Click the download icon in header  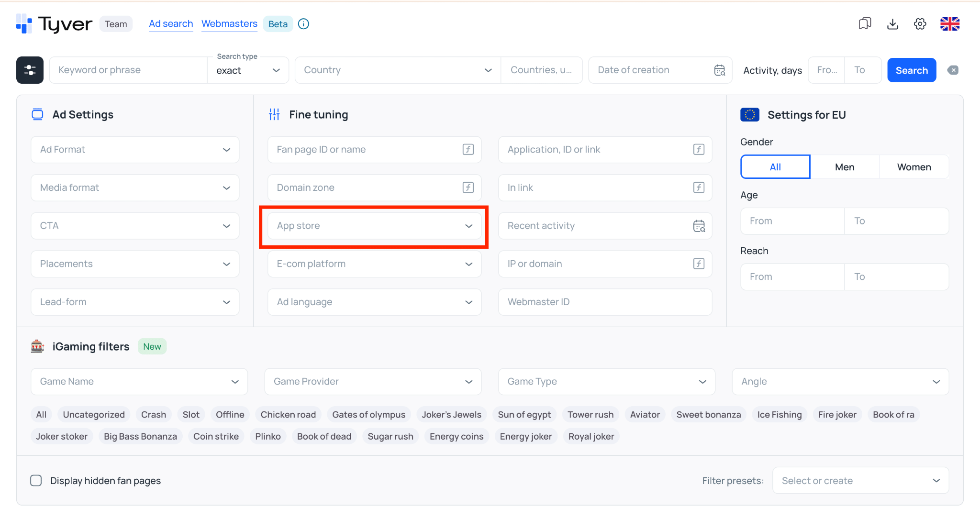(892, 24)
